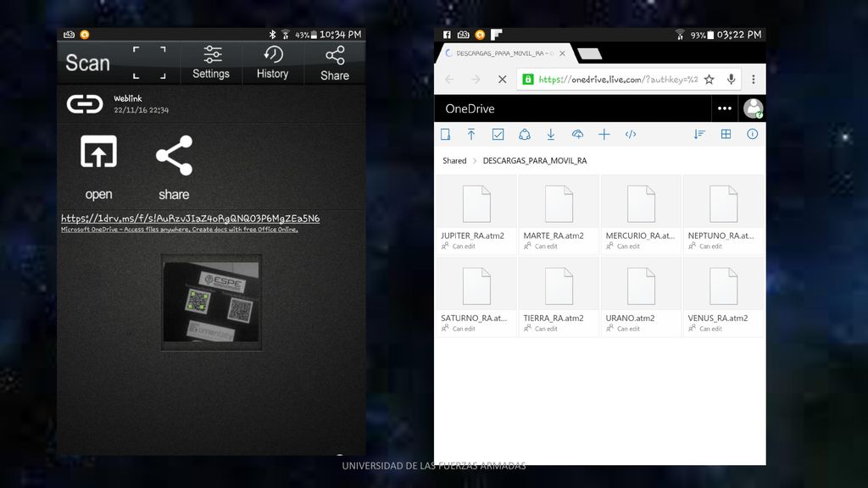Open the JUPITER_RA.atm2 file
868x488 pixels.
pos(476,214)
